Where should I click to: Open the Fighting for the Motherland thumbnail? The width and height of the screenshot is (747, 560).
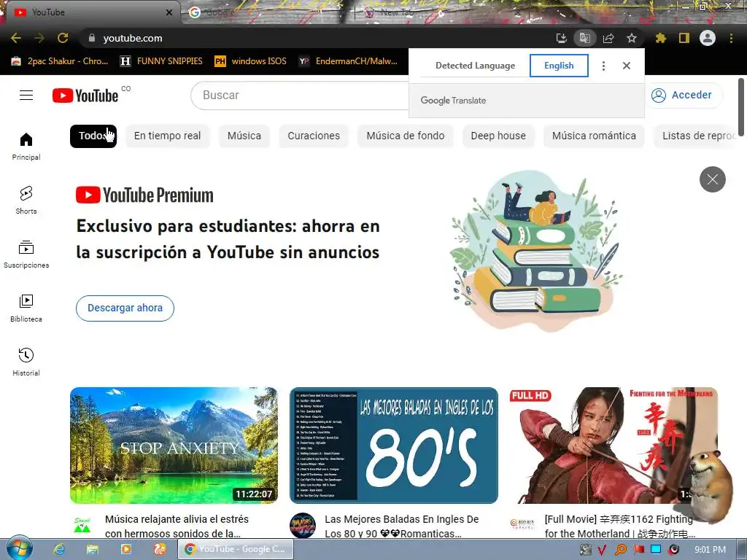click(614, 446)
